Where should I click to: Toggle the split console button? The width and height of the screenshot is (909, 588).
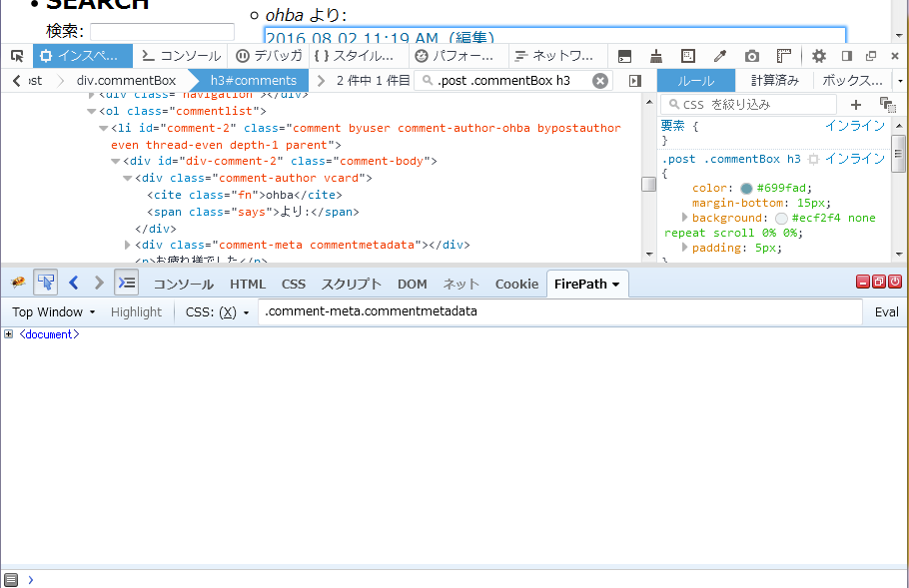(x=625, y=56)
